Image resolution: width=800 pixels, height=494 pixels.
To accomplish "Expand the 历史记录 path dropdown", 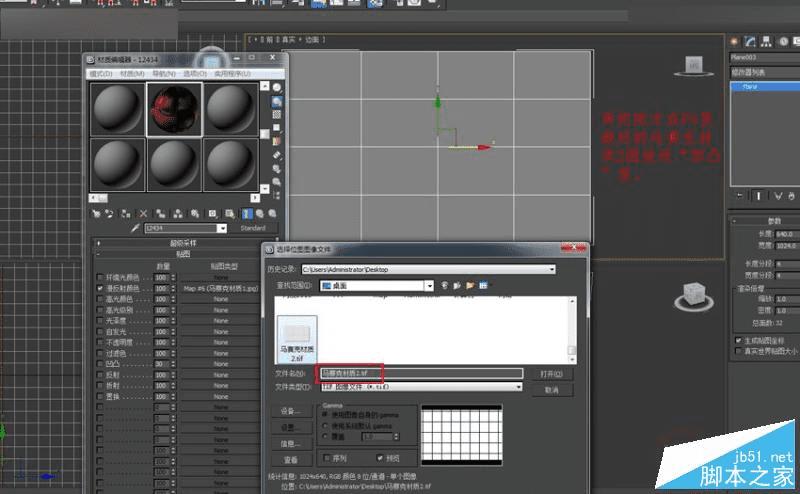I will [551, 269].
